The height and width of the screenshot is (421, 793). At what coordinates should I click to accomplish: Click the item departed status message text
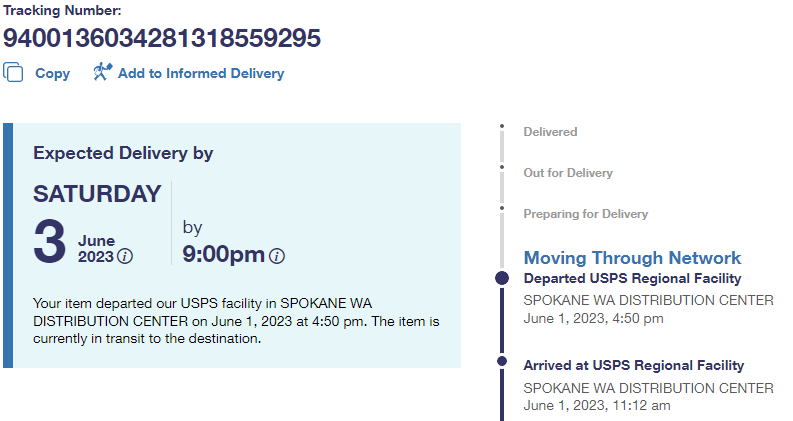[x=236, y=320]
